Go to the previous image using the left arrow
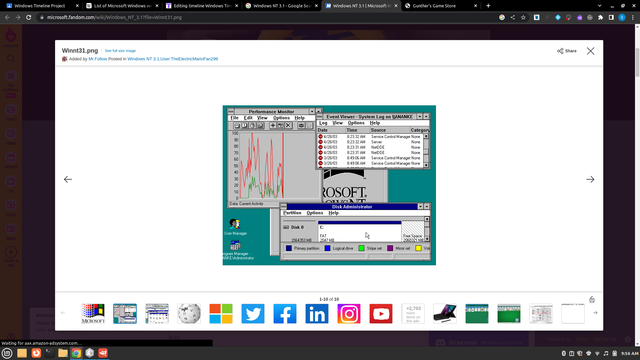Screen dimensions: 640x360 click(x=68, y=179)
